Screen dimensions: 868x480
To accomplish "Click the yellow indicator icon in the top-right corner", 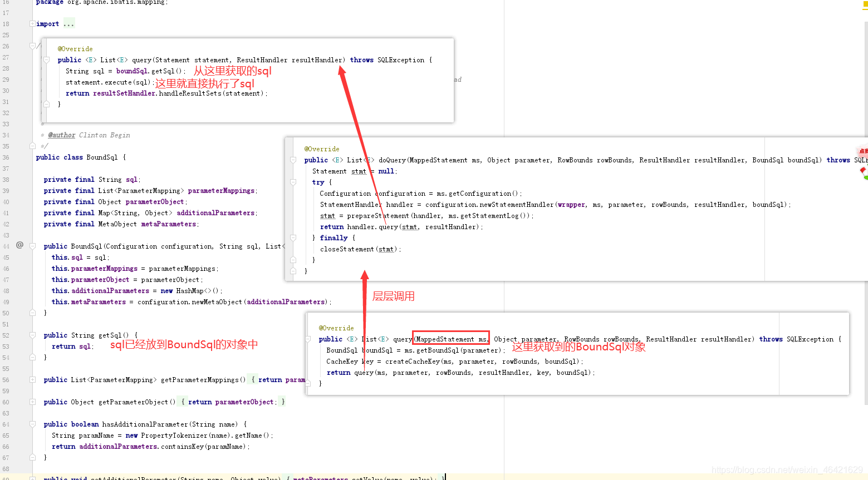I will [x=864, y=4].
